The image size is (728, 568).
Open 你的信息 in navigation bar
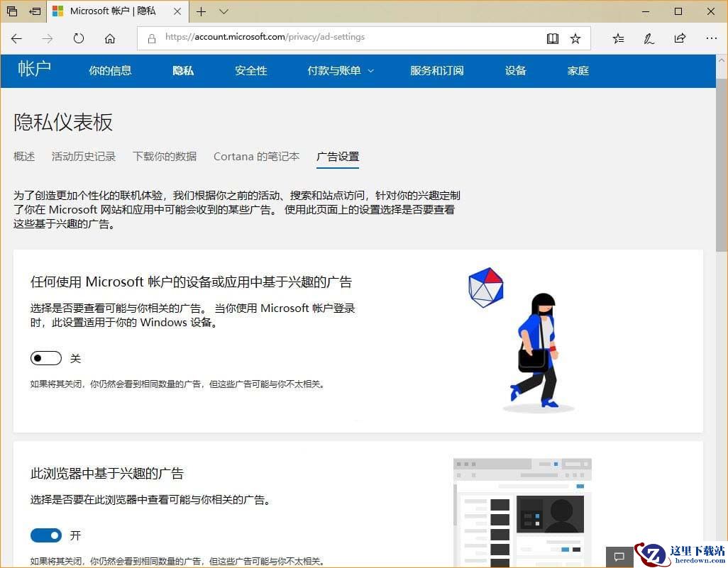click(x=110, y=70)
